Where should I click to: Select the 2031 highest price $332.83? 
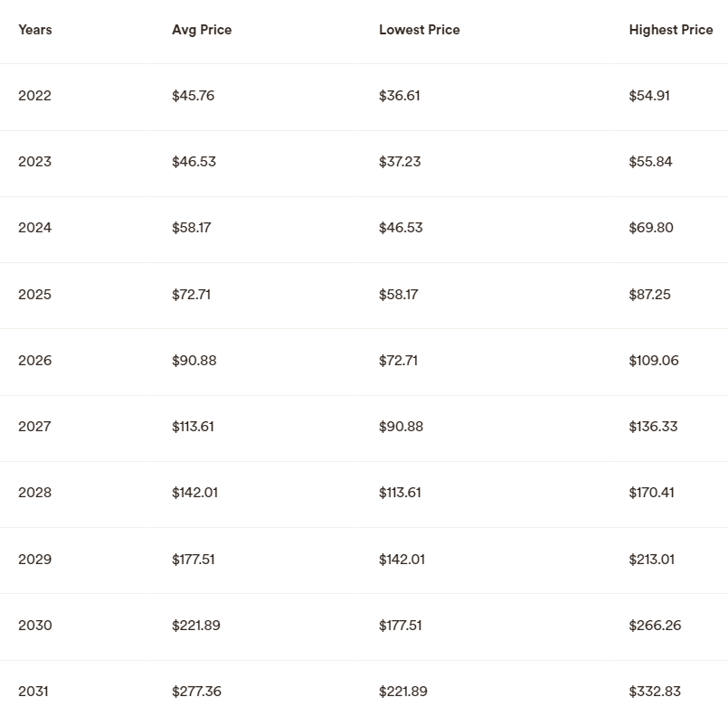click(x=655, y=692)
